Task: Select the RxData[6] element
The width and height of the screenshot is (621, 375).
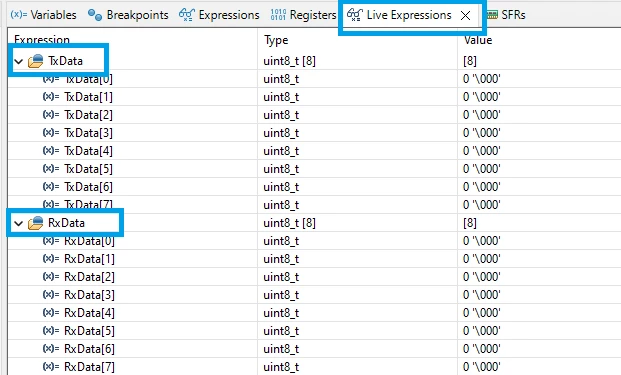Action: (90, 349)
